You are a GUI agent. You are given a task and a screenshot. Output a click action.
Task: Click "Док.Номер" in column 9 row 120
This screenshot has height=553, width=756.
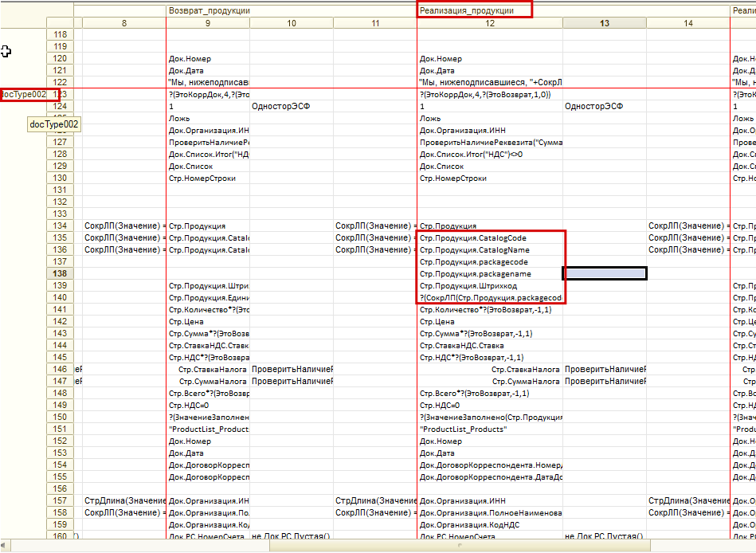[x=208, y=59]
